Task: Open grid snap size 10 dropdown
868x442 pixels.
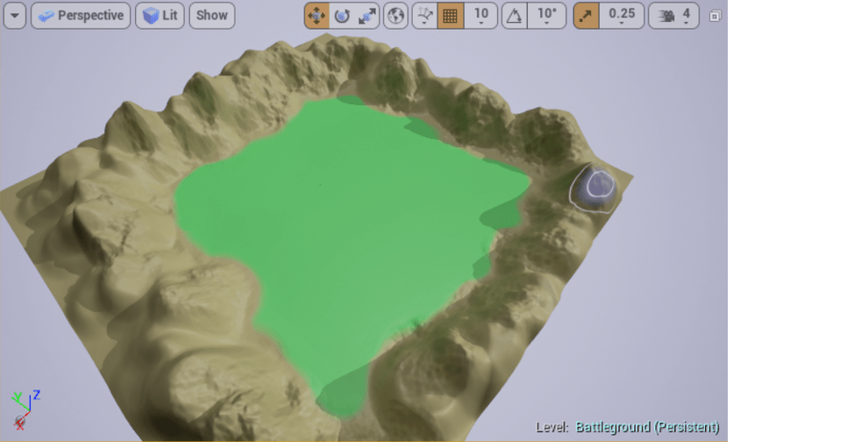Action: 480,16
